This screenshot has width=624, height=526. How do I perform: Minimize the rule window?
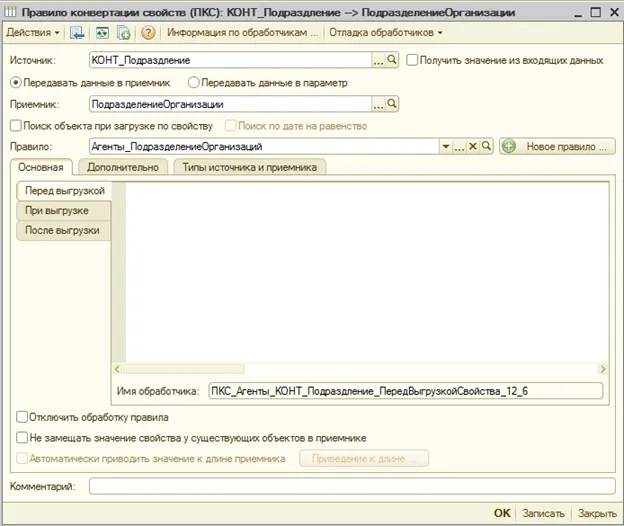coord(578,13)
